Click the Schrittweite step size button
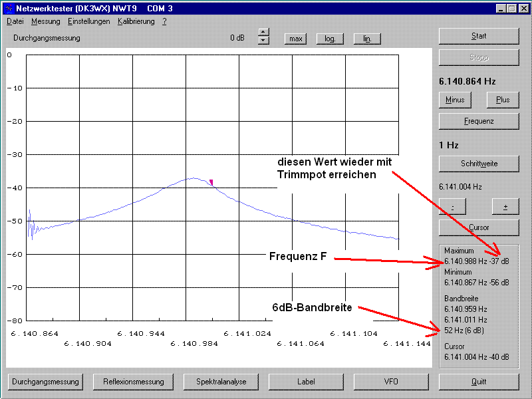532x399 pixels. click(x=478, y=164)
